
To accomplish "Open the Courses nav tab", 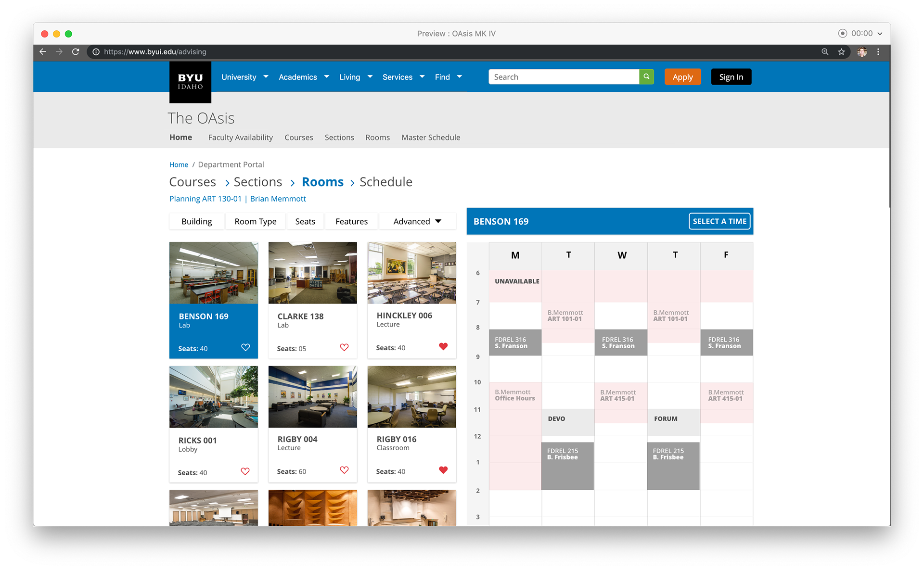I will click(x=298, y=137).
